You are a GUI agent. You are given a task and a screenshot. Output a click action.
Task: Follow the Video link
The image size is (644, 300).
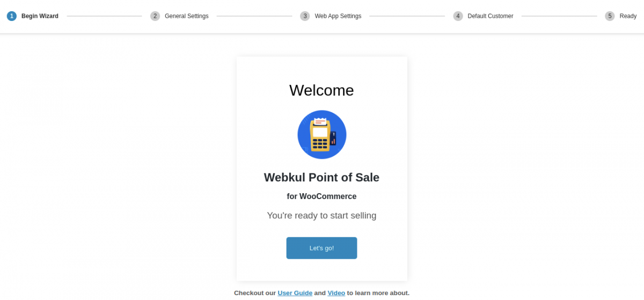[x=336, y=293]
